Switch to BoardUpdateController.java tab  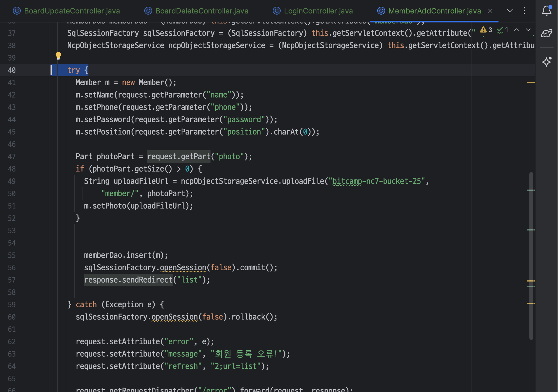[x=72, y=11]
